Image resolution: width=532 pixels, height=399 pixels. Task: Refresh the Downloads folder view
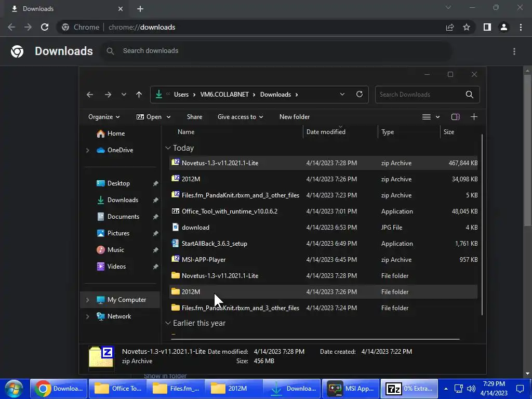360,95
